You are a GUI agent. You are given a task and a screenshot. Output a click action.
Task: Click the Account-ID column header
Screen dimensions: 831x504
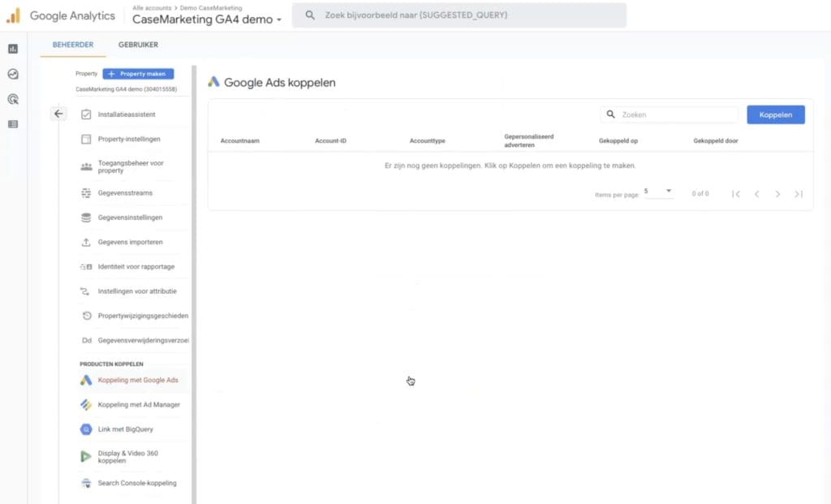(x=331, y=141)
